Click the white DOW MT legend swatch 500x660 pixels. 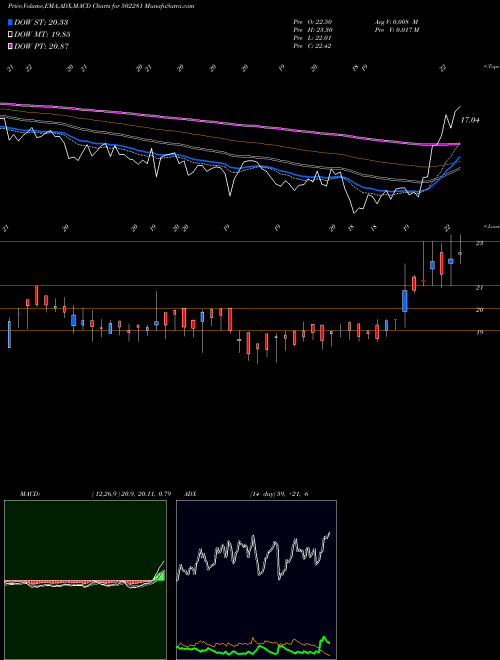click(10, 35)
